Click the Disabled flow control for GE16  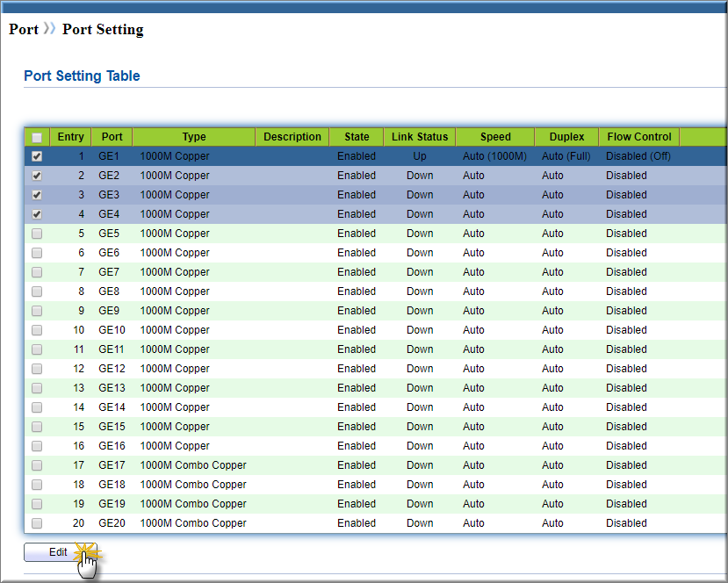(x=626, y=446)
